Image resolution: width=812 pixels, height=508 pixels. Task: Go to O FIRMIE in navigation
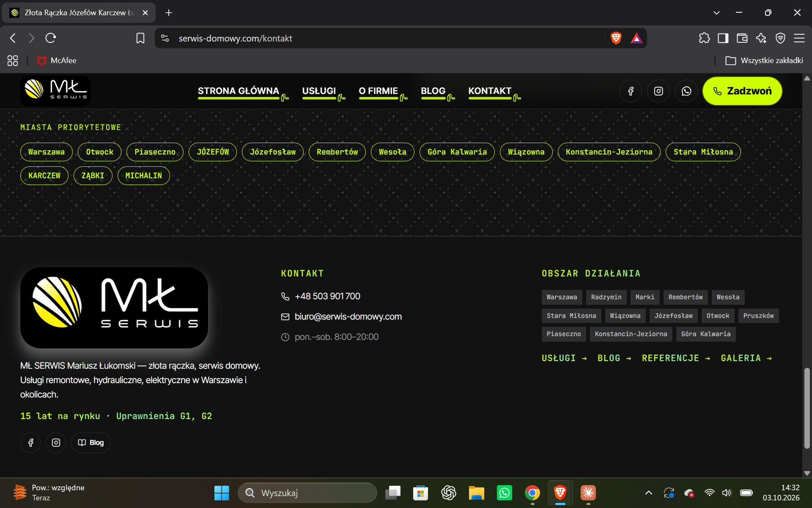[379, 91]
